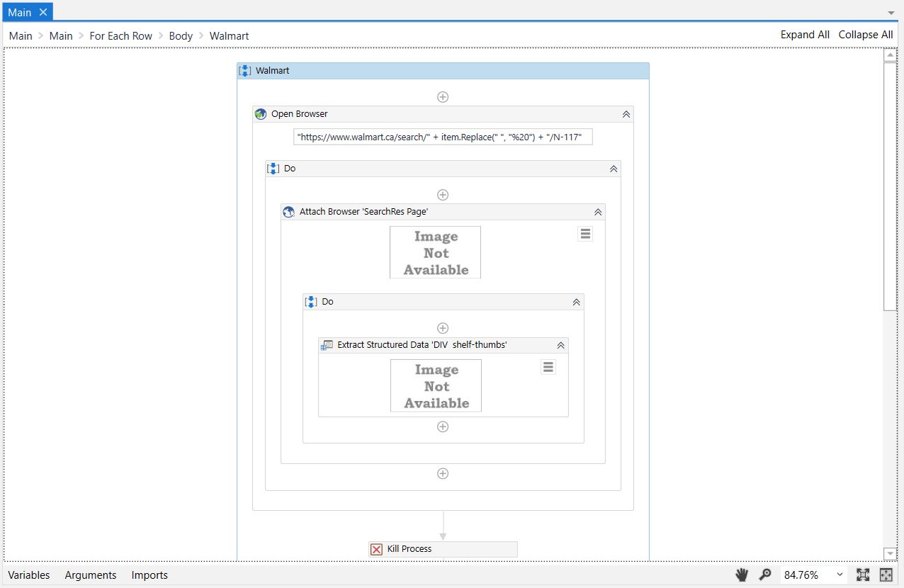Click Attach Browser screenshot thumbnail

pos(436,252)
